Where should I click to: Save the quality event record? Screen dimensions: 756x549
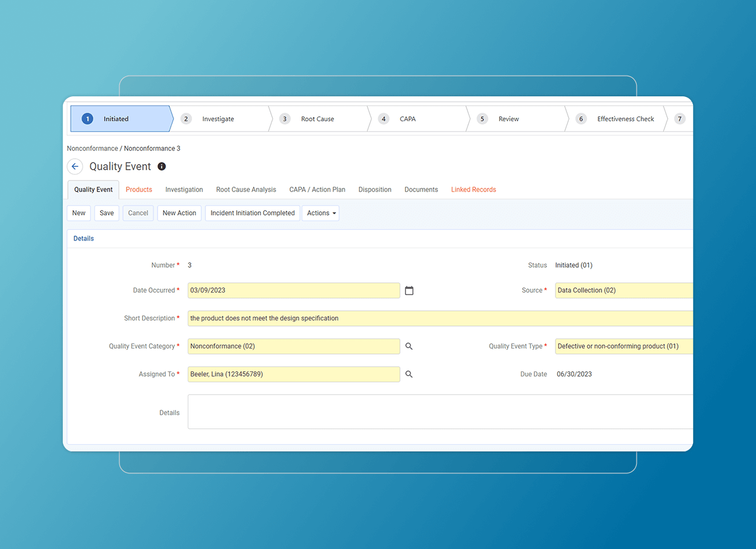(107, 213)
